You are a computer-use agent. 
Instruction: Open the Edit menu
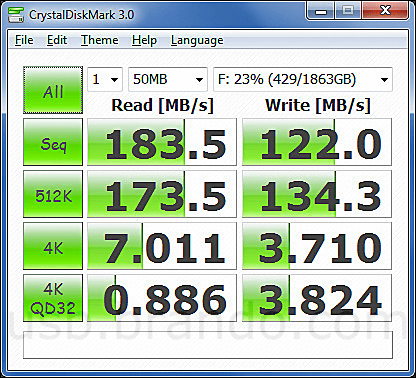[x=57, y=40]
